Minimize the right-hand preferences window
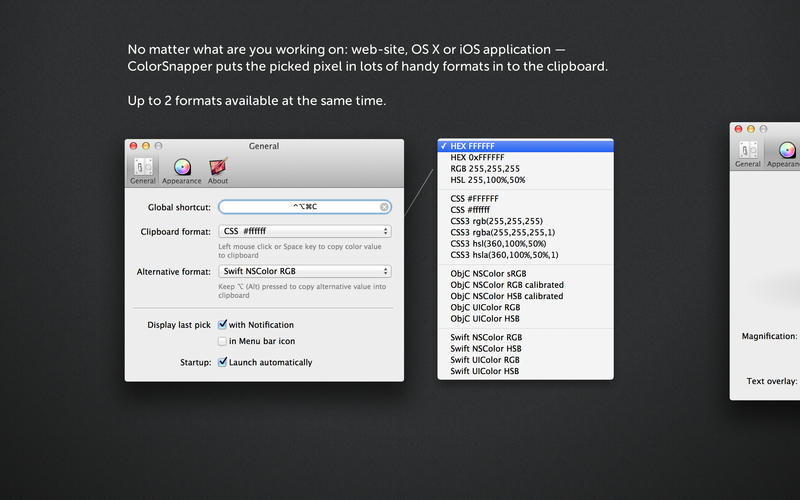 click(x=750, y=129)
